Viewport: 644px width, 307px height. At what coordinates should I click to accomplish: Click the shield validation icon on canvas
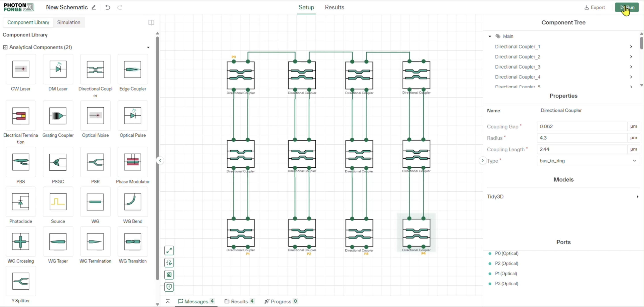coord(169,287)
